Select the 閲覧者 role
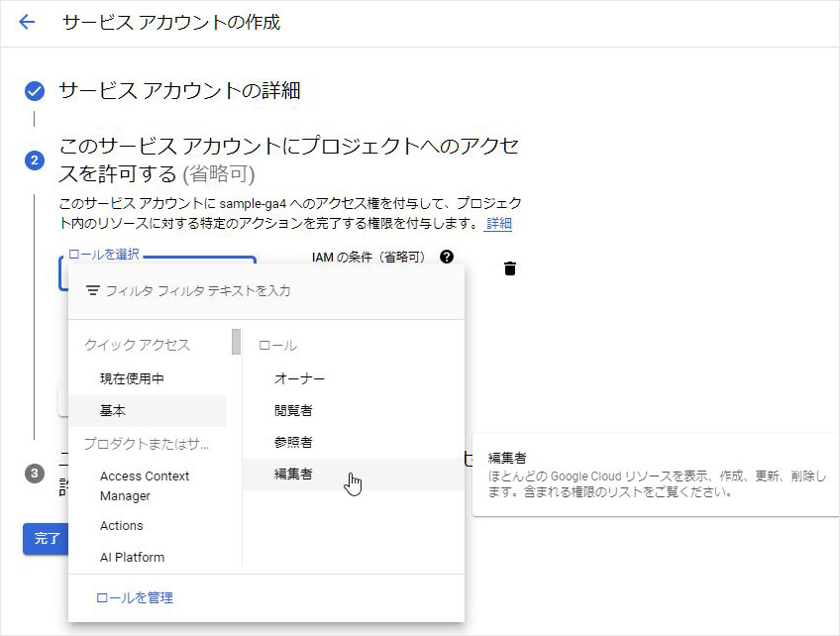 (293, 410)
